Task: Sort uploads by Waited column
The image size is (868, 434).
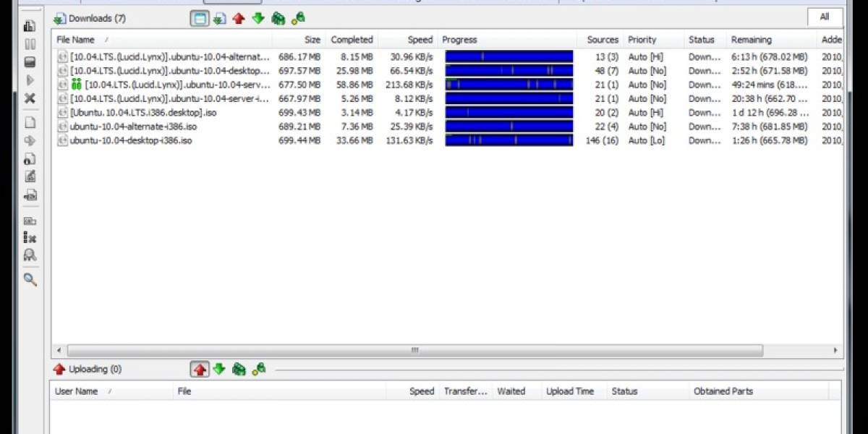Action: pyautogui.click(x=516, y=391)
